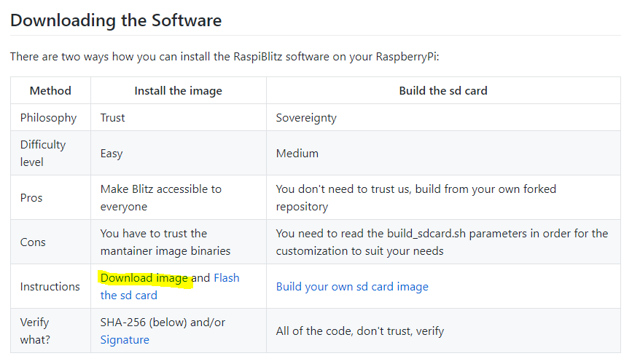
Task: Click the Sovereignty cell text
Action: pos(306,118)
